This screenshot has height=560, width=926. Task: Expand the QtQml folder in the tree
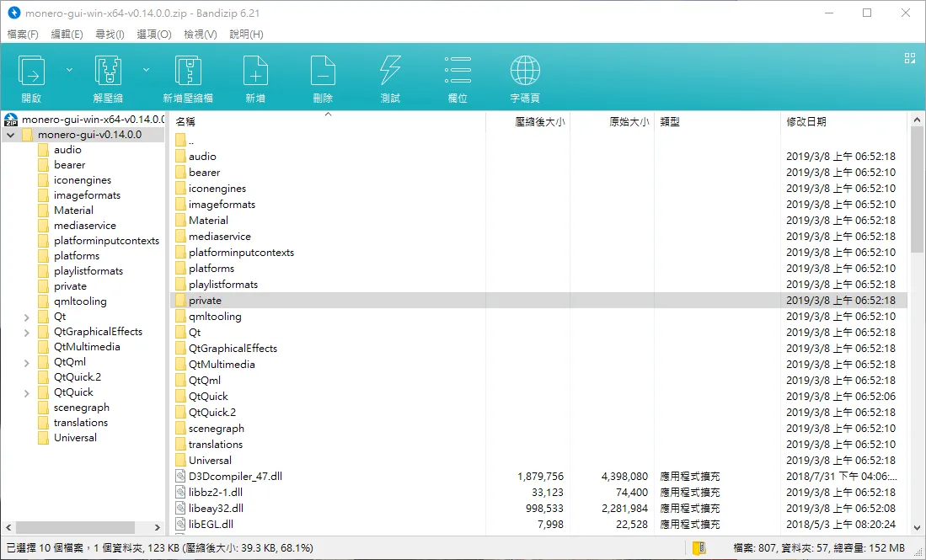[x=27, y=362]
